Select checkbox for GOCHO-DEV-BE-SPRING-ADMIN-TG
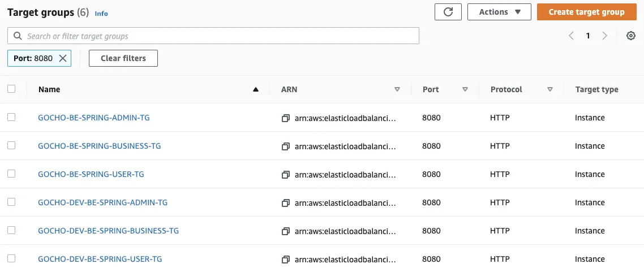 coord(11,202)
